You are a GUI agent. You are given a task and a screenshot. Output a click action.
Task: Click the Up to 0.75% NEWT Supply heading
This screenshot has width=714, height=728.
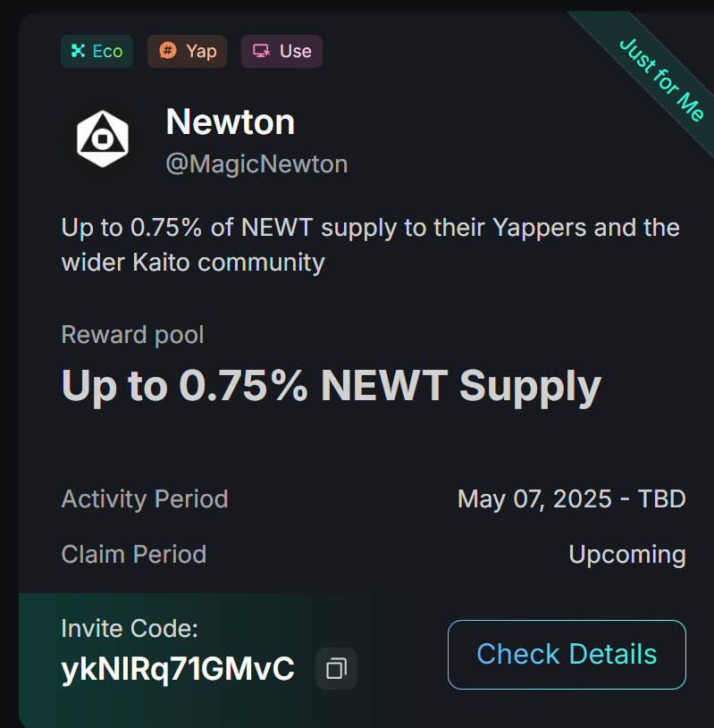tap(332, 385)
